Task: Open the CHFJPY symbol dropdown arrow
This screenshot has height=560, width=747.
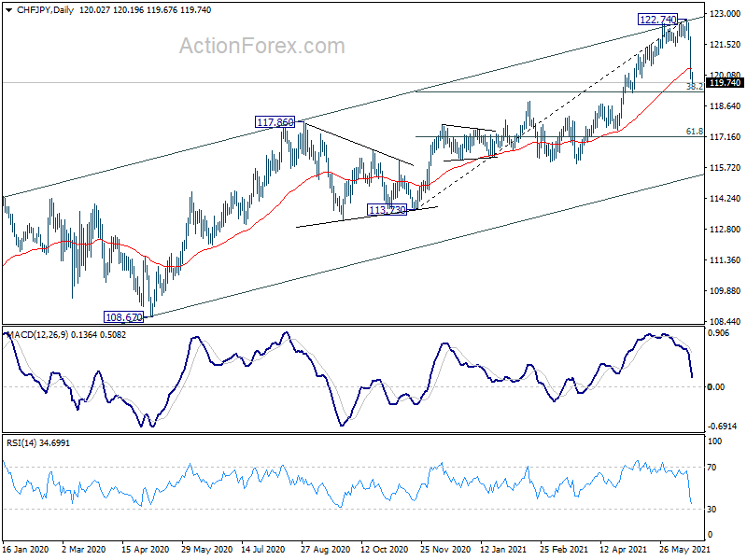Action: click(x=9, y=10)
